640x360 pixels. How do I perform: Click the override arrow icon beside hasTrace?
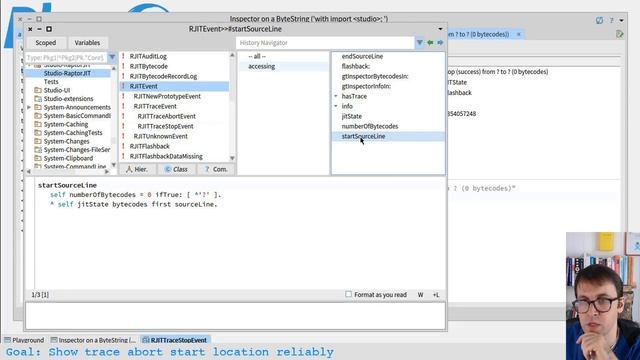[x=336, y=96]
